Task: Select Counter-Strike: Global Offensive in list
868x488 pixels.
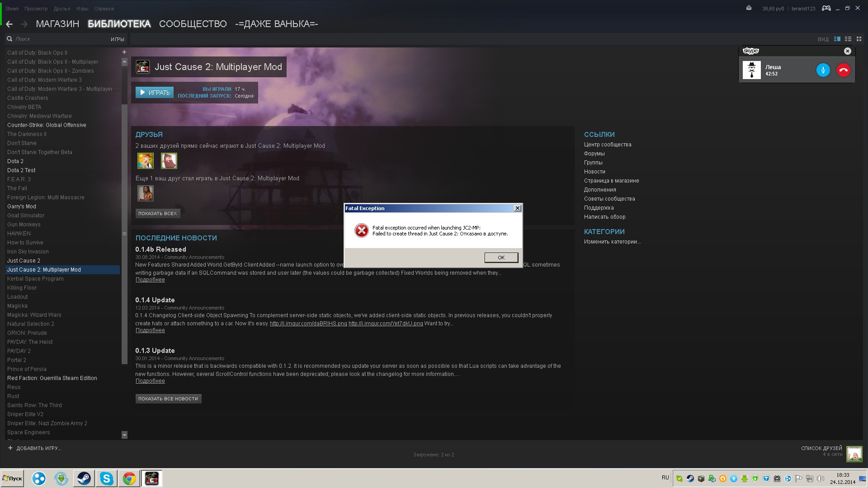Action: tap(47, 125)
